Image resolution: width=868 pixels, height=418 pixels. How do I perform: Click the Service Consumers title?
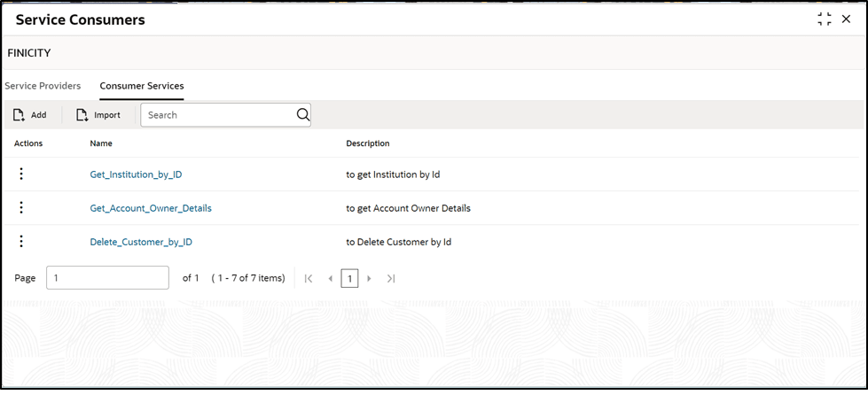81,20
